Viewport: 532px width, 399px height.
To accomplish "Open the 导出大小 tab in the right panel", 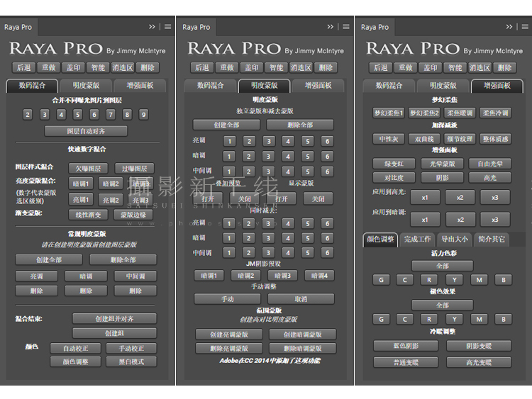I will [x=455, y=240].
